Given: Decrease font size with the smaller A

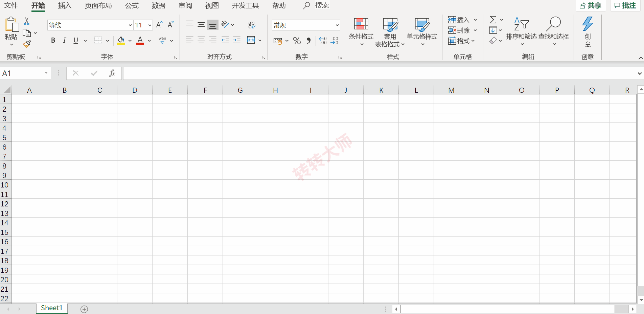Looking at the screenshot, I should click(x=171, y=25).
